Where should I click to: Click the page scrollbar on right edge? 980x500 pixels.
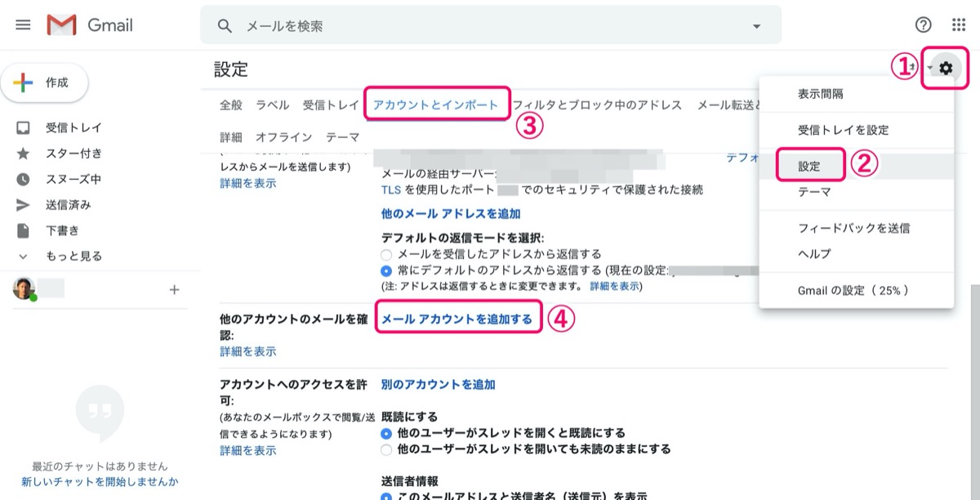[x=975, y=392]
